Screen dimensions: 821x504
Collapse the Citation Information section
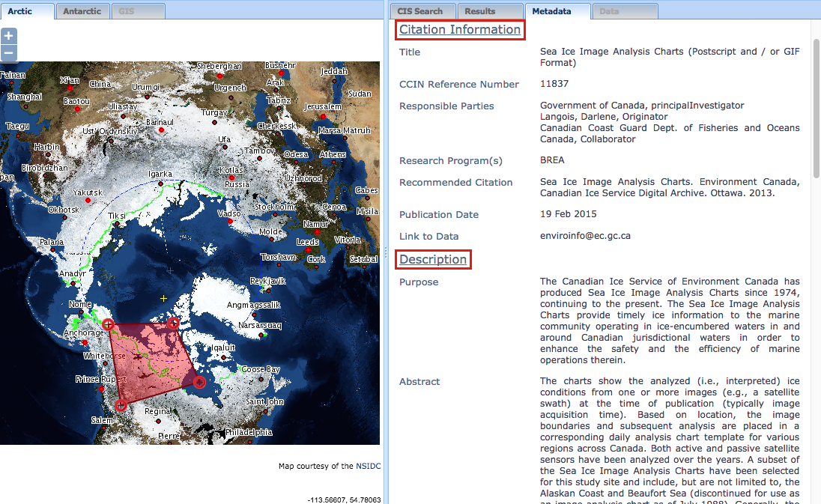459,30
